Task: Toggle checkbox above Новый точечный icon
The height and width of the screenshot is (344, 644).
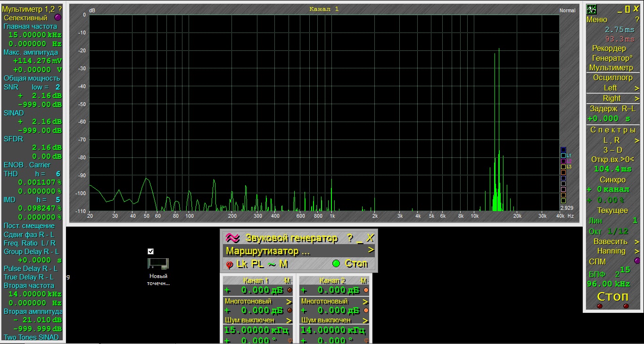Action: tap(150, 251)
